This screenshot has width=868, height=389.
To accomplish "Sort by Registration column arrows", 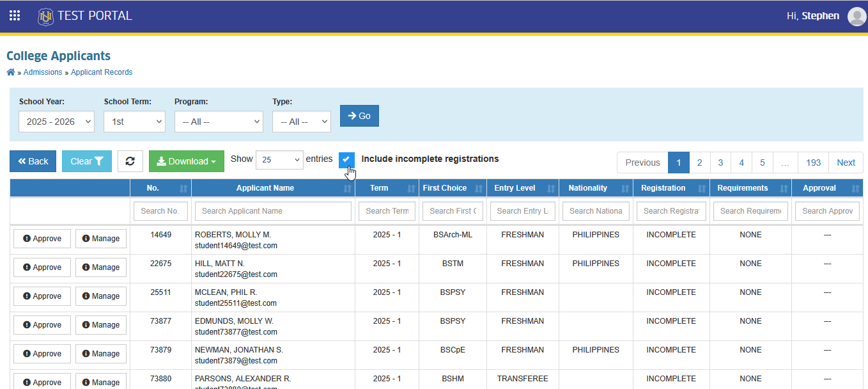I will [702, 189].
